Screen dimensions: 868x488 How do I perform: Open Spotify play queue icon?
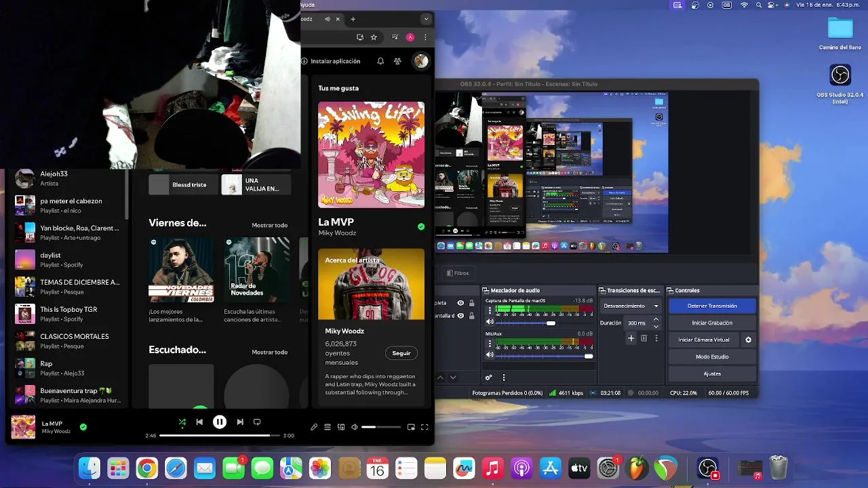click(328, 427)
